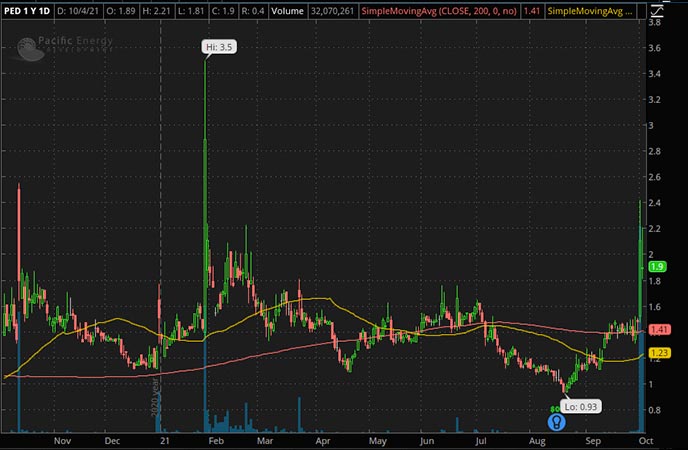Click the Aug label on time axis
The width and height of the screenshot is (688, 450).
[537, 441]
